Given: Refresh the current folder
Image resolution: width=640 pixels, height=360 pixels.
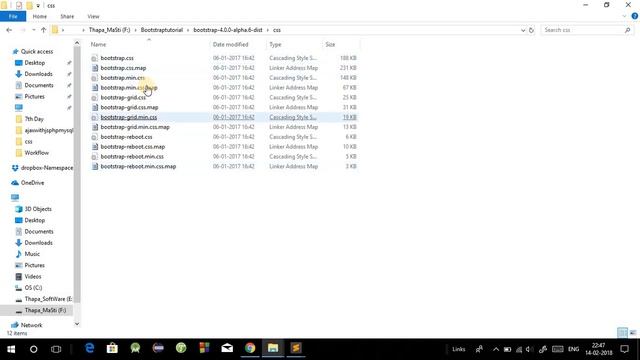Looking at the screenshot, I should [531, 30].
